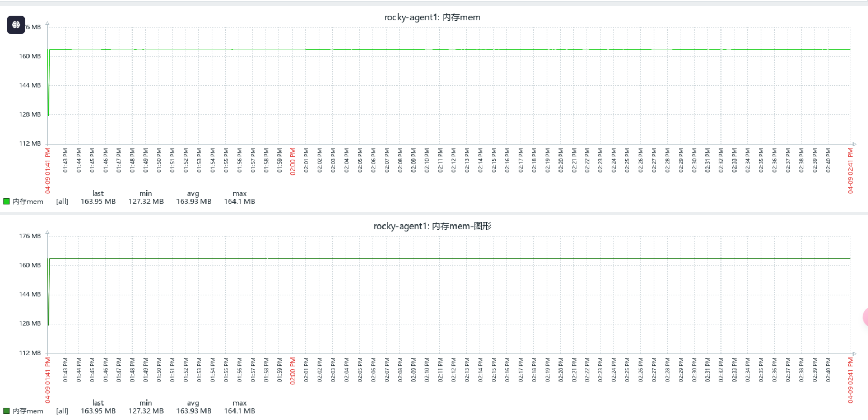Click the [all] label in the top graph legend
The image size is (868, 420).
62,201
